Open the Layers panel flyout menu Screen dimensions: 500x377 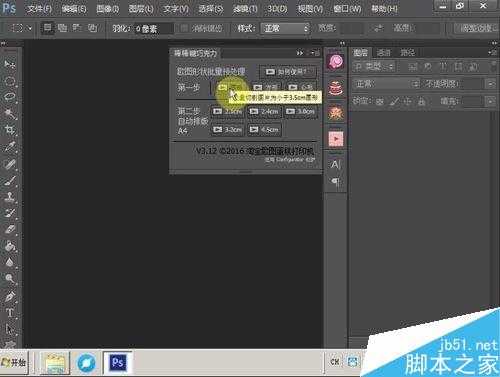[491, 53]
